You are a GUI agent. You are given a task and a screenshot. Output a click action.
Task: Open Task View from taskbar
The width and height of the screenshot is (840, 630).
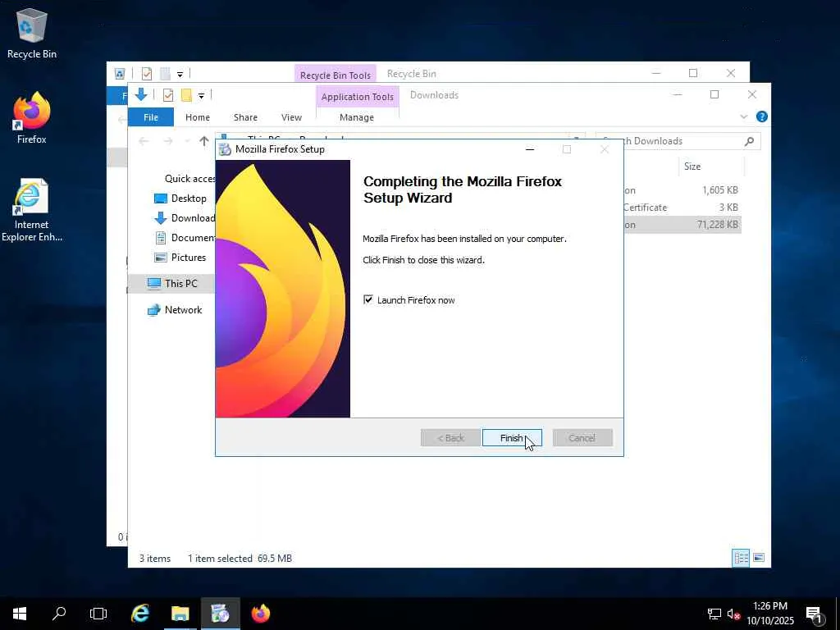pyautogui.click(x=98, y=614)
